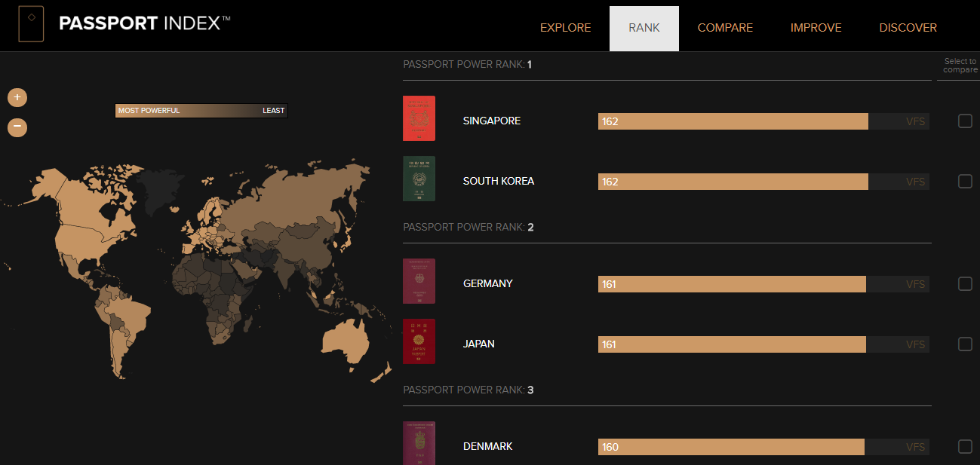
Task: Click the VFS label in Denmark row
Action: pyautogui.click(x=915, y=447)
